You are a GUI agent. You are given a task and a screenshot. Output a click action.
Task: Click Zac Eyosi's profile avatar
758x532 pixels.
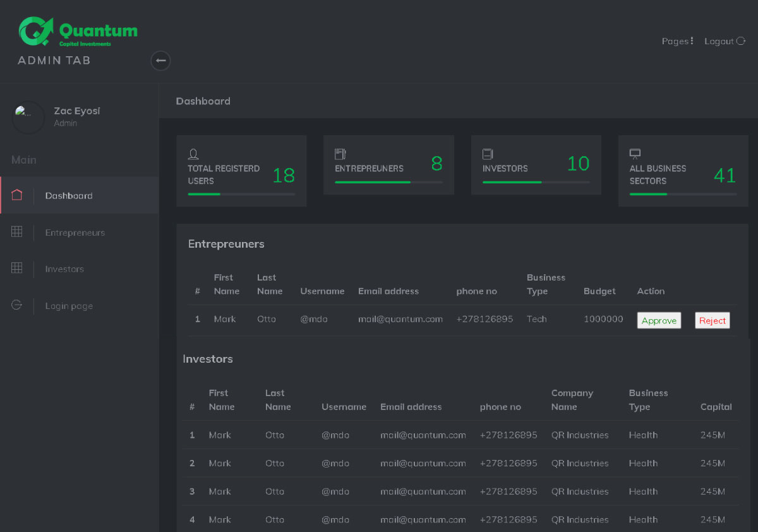pyautogui.click(x=28, y=117)
